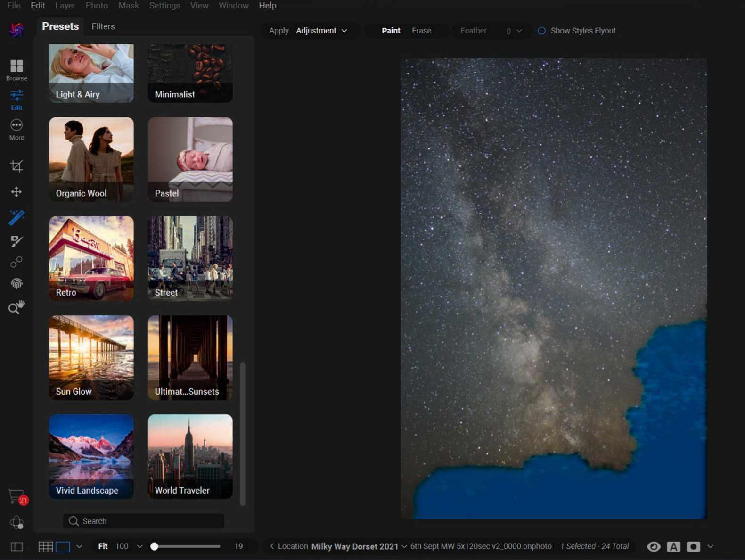Open the More modules button

tap(16, 130)
